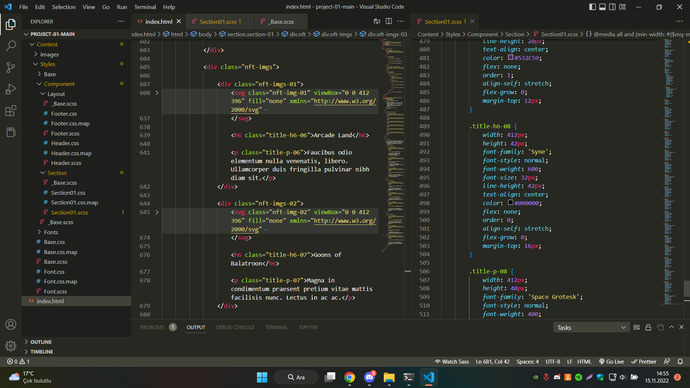The image size is (690, 388).
Task: Open the Tasks output channel dropdown
Action: pos(591,327)
